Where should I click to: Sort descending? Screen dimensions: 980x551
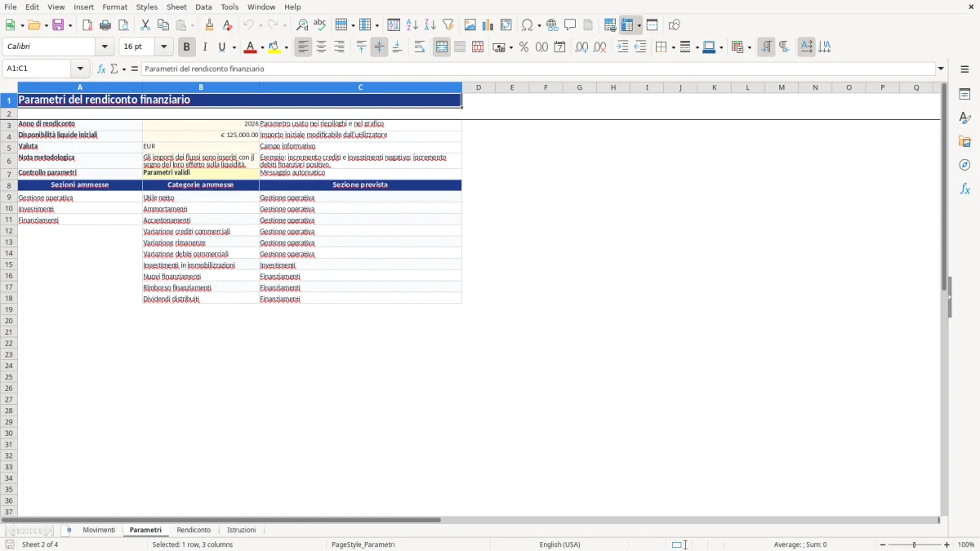(x=430, y=25)
